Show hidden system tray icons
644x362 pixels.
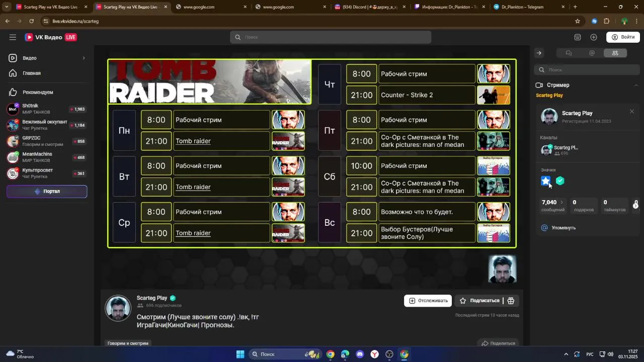566,354
